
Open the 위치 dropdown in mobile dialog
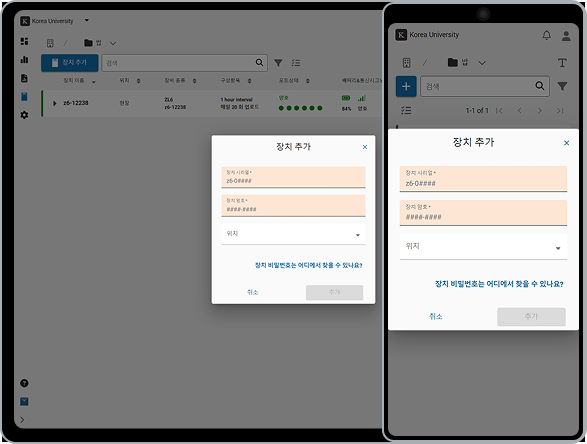[x=483, y=247]
